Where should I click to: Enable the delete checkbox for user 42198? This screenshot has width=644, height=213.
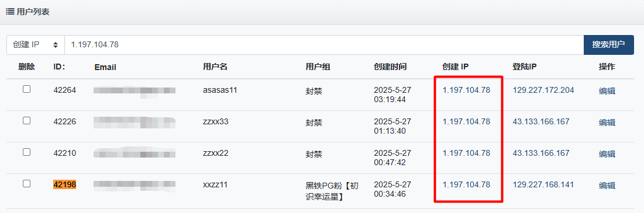point(27,183)
